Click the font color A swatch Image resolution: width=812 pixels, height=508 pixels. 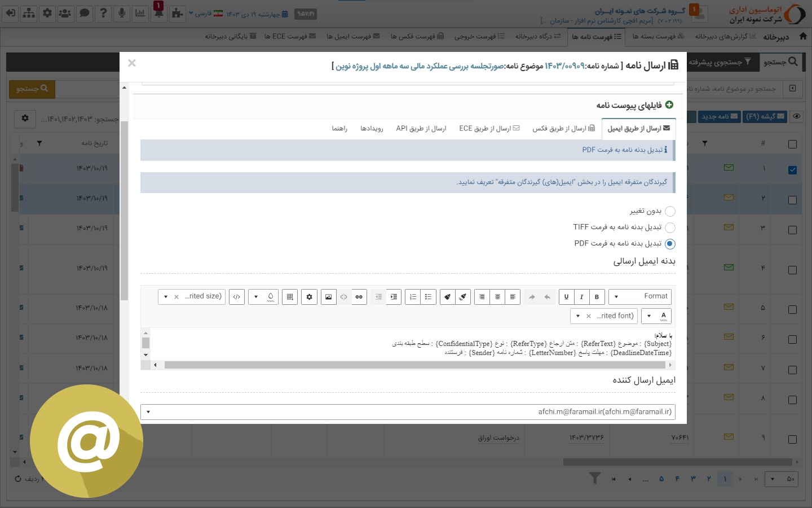tap(664, 316)
